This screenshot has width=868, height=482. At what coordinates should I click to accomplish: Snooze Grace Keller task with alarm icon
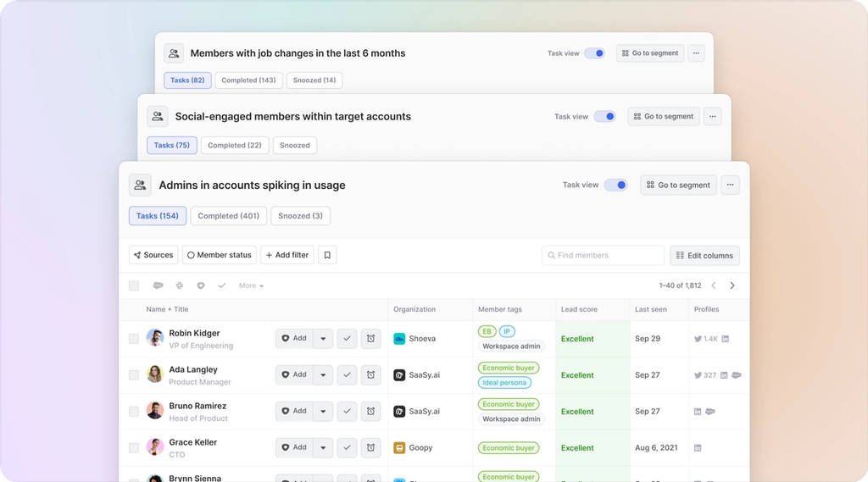(371, 447)
